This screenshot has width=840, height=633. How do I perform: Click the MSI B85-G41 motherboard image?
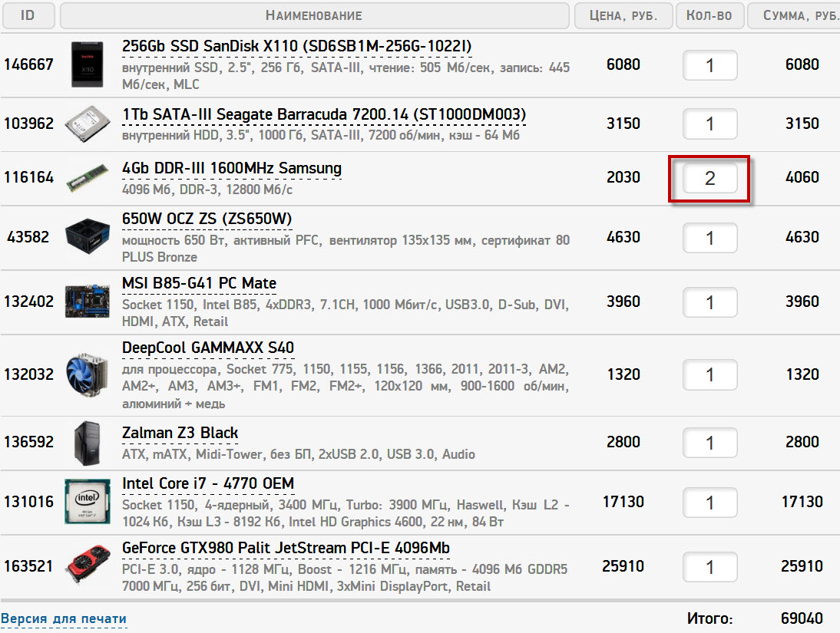[88, 301]
